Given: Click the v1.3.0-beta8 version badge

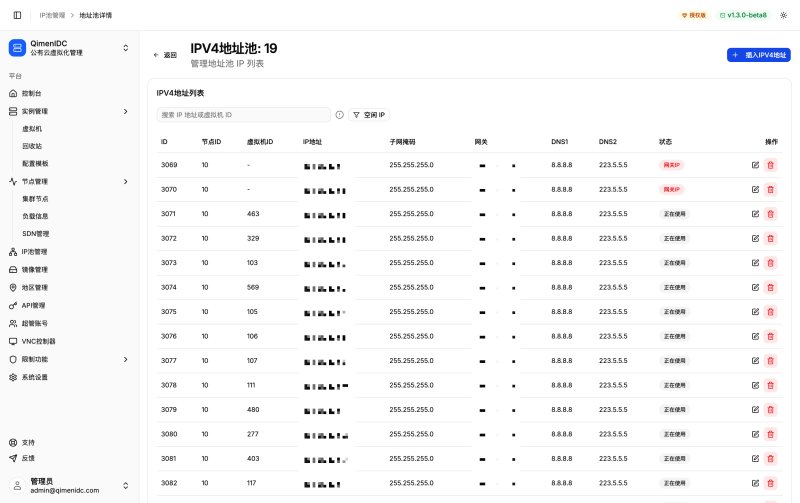Looking at the screenshot, I should click(x=743, y=15).
